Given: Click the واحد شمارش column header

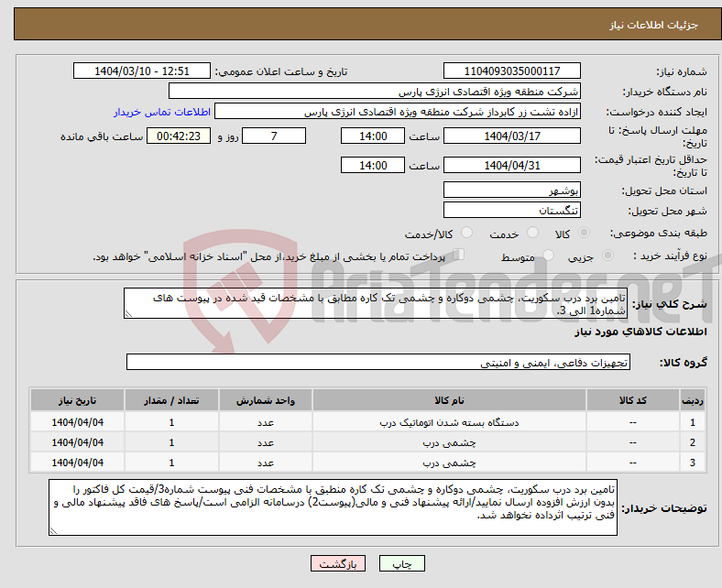Looking at the screenshot, I should [x=265, y=400].
